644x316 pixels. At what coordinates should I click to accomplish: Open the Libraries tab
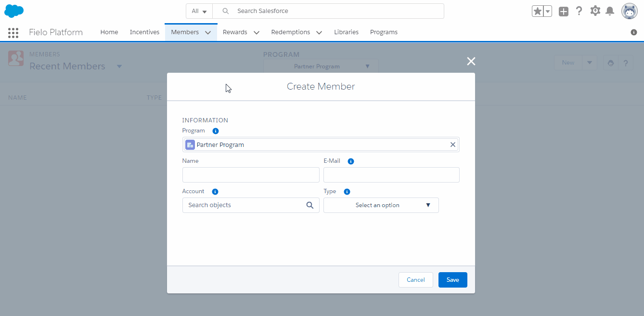point(346,32)
